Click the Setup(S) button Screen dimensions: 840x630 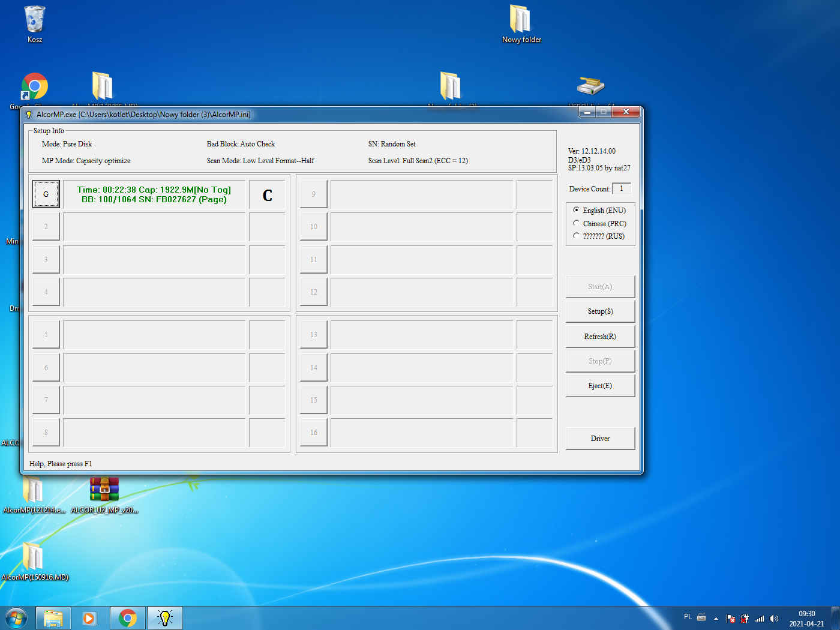(x=600, y=311)
